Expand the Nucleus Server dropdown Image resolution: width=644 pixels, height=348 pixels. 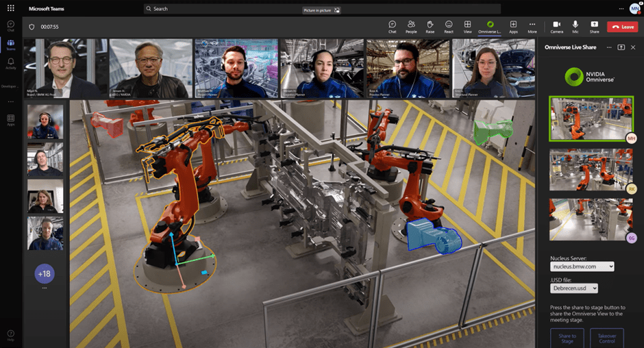(582, 266)
